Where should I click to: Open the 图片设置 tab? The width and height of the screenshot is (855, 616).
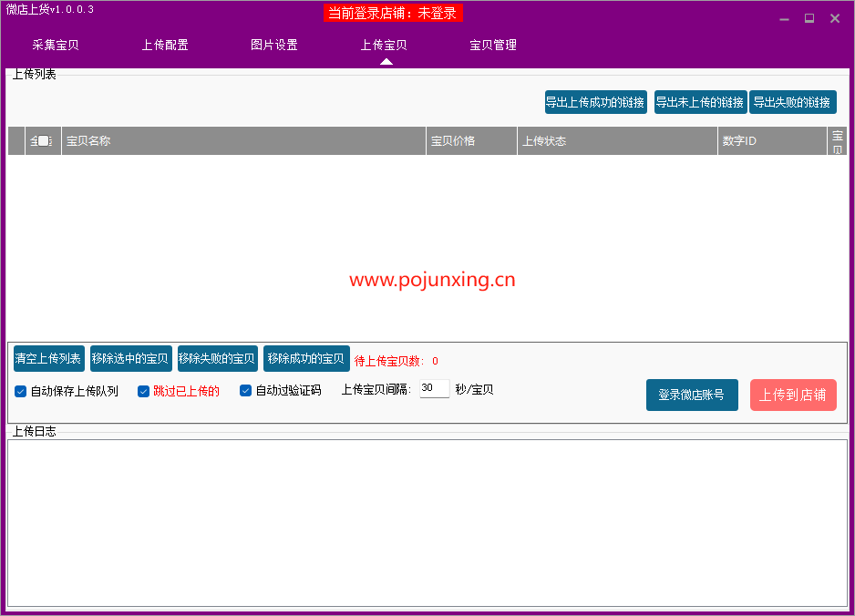click(x=274, y=46)
